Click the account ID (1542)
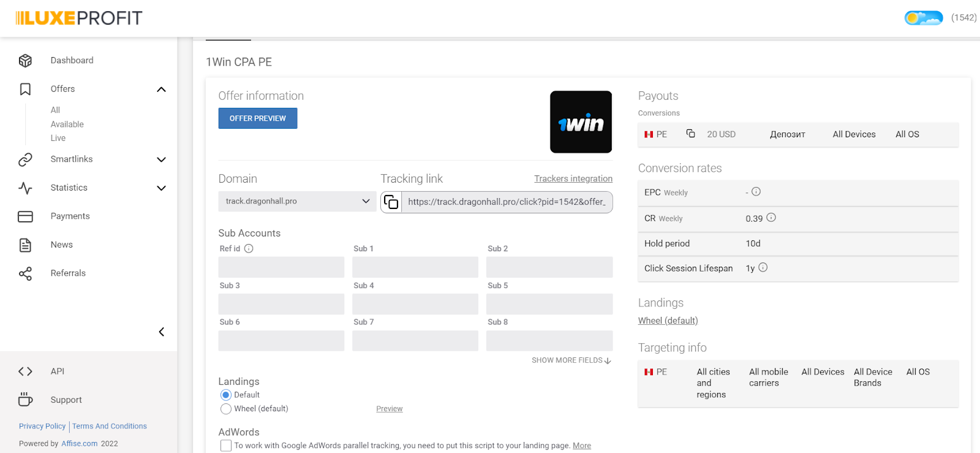This screenshot has height=453, width=980. [x=964, y=18]
